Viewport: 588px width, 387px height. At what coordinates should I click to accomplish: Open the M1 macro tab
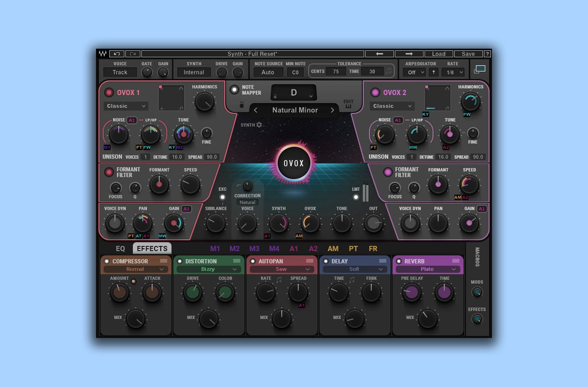[x=215, y=248]
